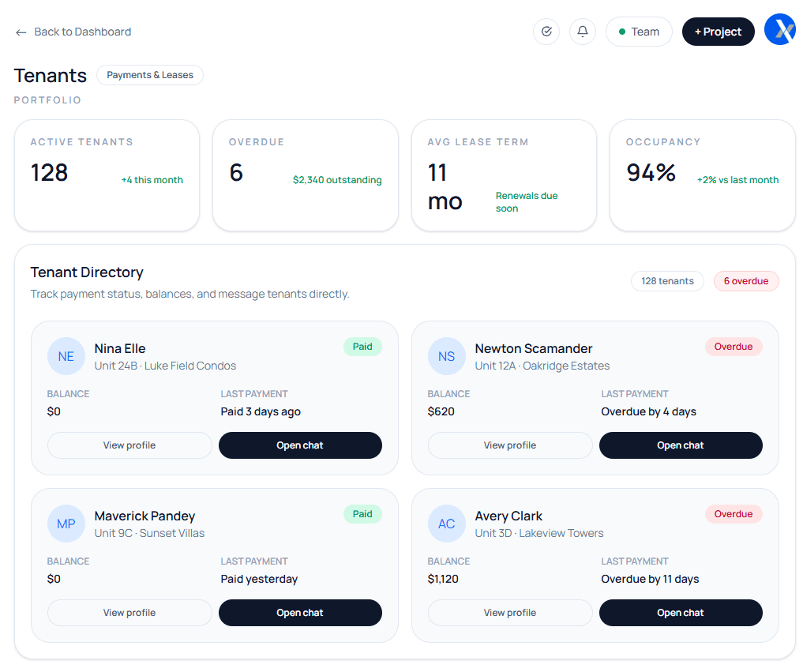The image size is (803, 672).
Task: Click Maverick Pandey's MP avatar
Action: [x=66, y=524]
